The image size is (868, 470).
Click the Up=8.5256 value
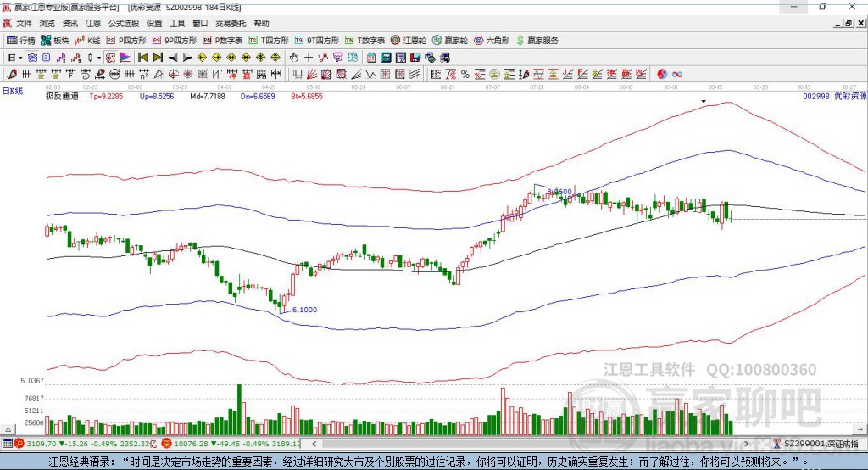[157, 97]
